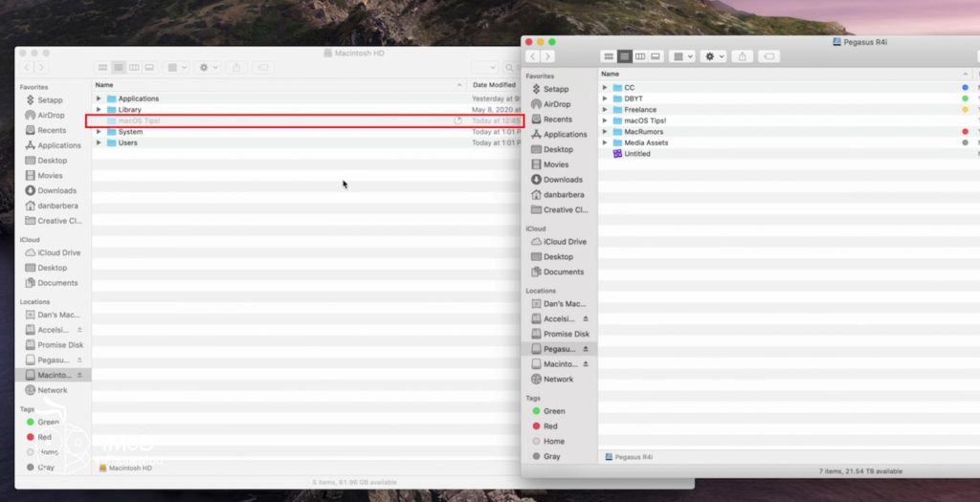The width and height of the screenshot is (980, 502).
Task: Select Downloads in Pegasus window sidebar
Action: [x=562, y=180]
